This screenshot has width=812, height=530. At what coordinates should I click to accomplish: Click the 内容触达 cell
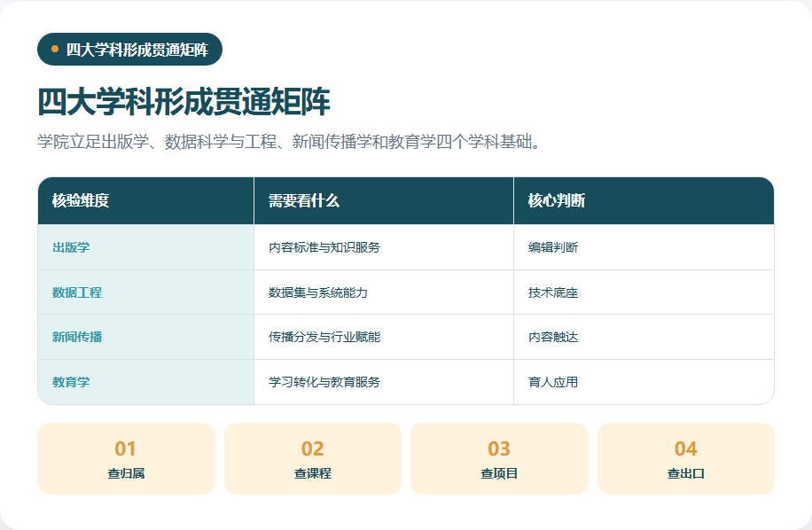pos(644,337)
